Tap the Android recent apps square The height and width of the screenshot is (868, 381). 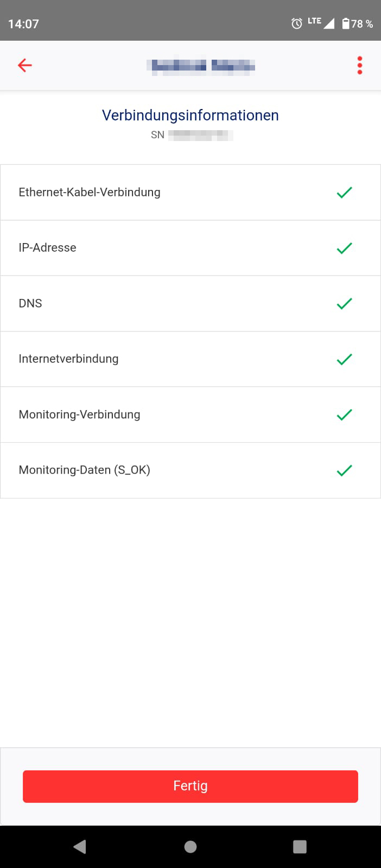300,847
